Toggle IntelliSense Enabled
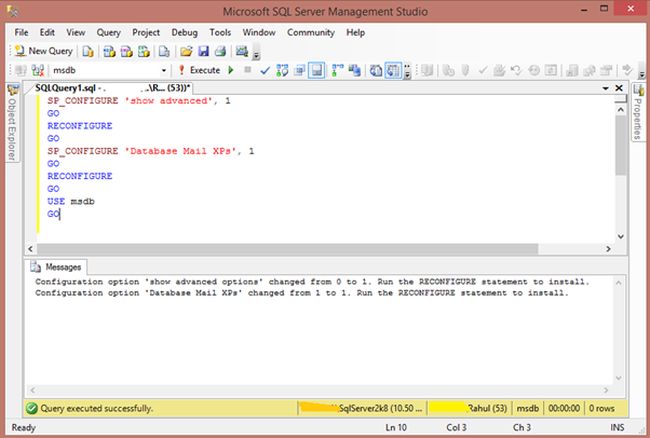Image resolution: width=650 pixels, height=438 pixels. [x=317, y=70]
